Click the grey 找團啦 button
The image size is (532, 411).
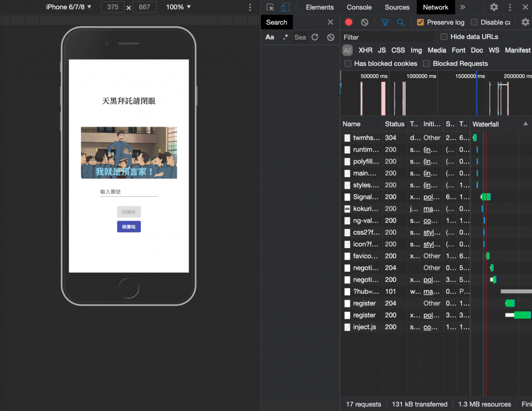point(129,212)
